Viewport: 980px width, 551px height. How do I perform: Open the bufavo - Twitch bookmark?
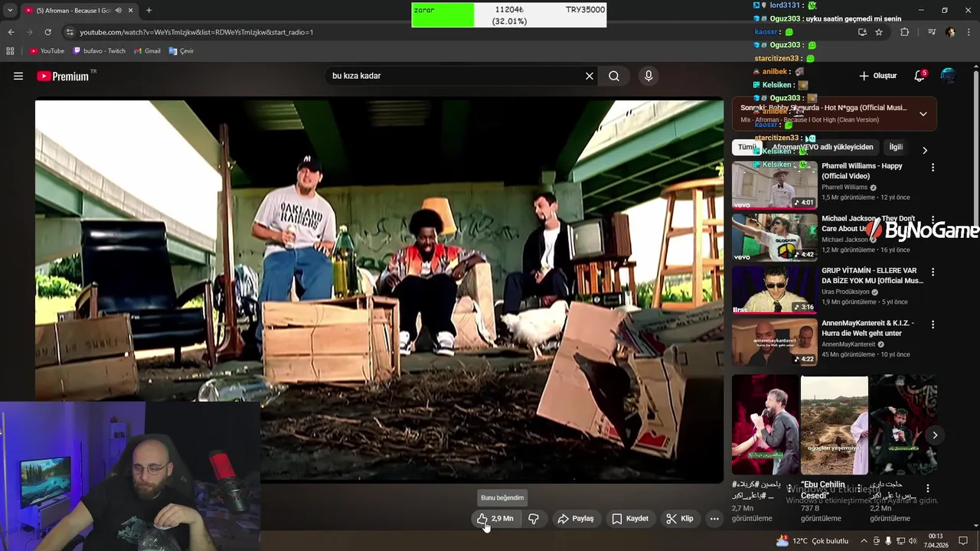tap(100, 51)
